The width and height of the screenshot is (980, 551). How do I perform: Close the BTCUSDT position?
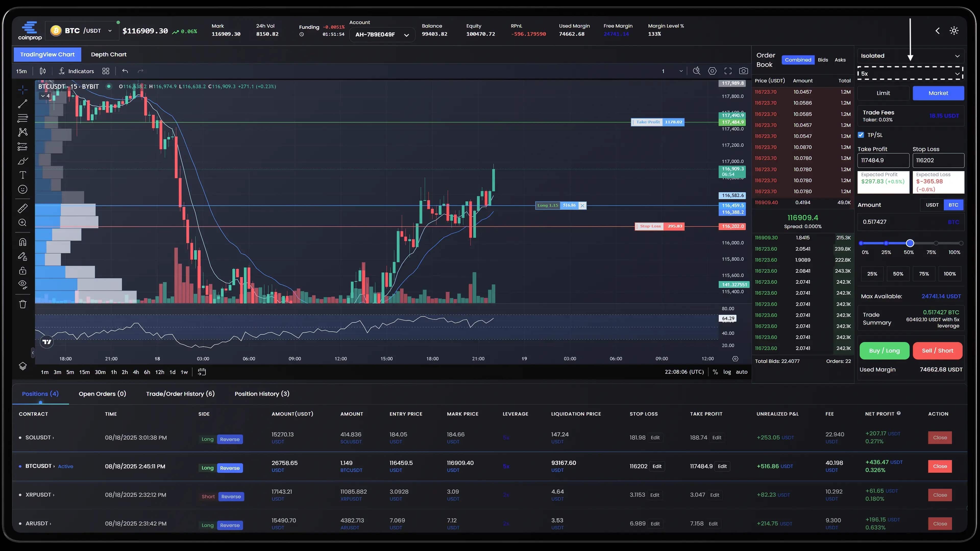click(940, 466)
